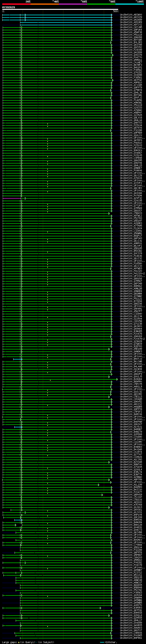
Task: Open the UniRef100_P52783 hit link
Action: click(x=131, y=218)
